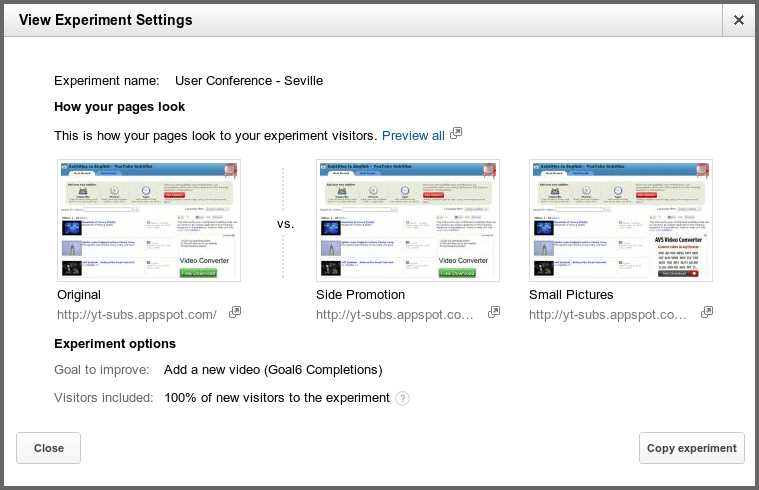This screenshot has width=759, height=490.
Task: Select the Side Promotion page thumbnail
Action: [x=408, y=220]
